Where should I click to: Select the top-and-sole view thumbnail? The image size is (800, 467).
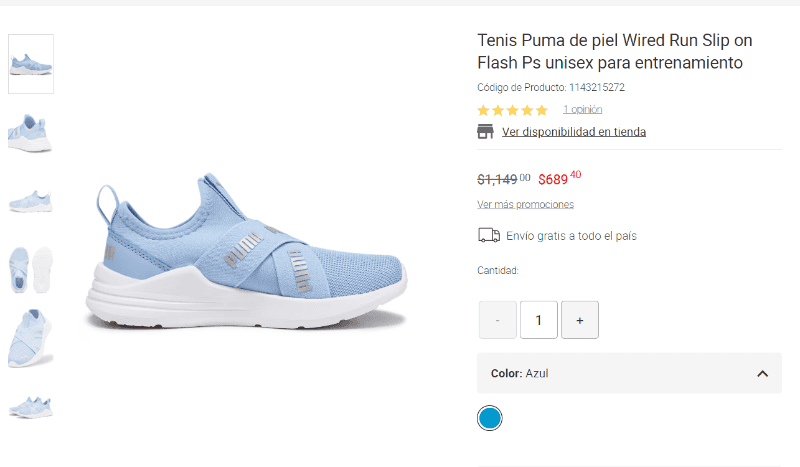(31, 269)
